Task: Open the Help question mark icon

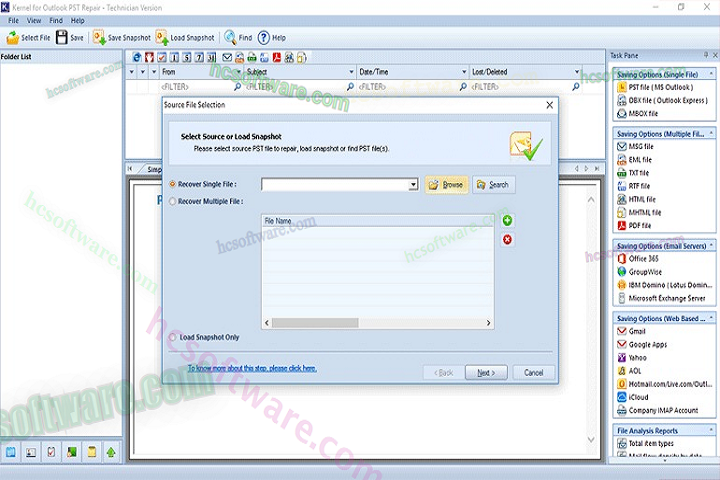Action: pyautogui.click(x=264, y=38)
